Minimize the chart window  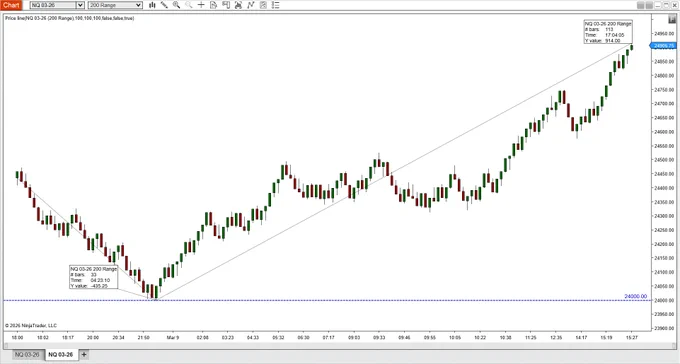(658, 5)
